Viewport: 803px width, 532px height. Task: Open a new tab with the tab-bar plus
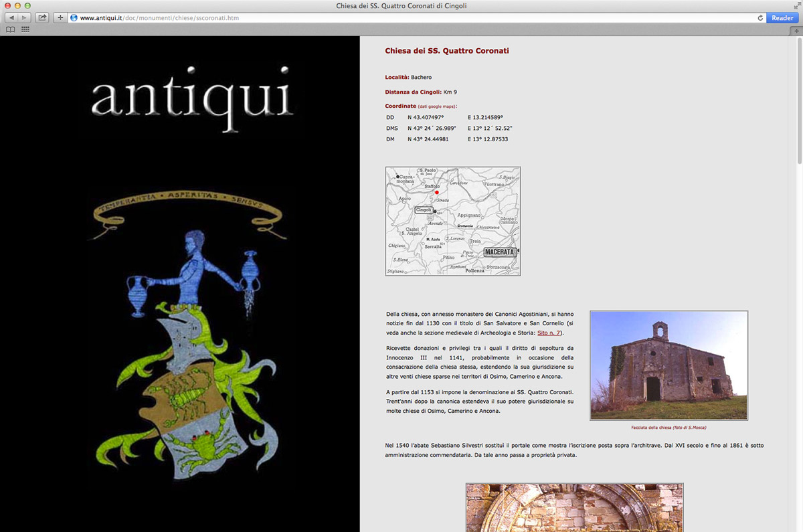pyautogui.click(x=797, y=30)
